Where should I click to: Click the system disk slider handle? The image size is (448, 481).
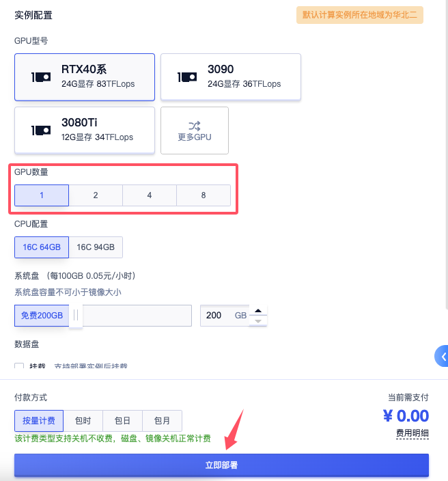pos(76,316)
